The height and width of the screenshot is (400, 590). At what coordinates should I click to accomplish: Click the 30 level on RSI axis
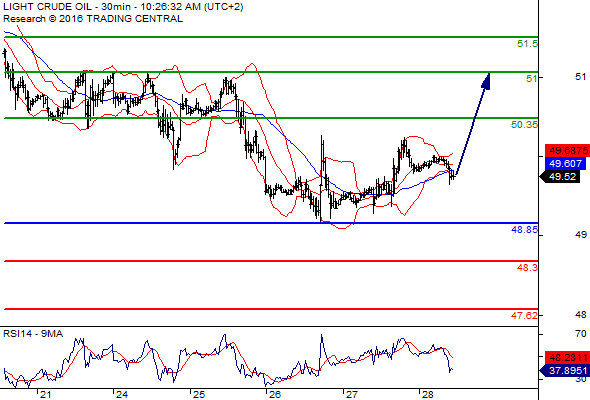(581, 379)
